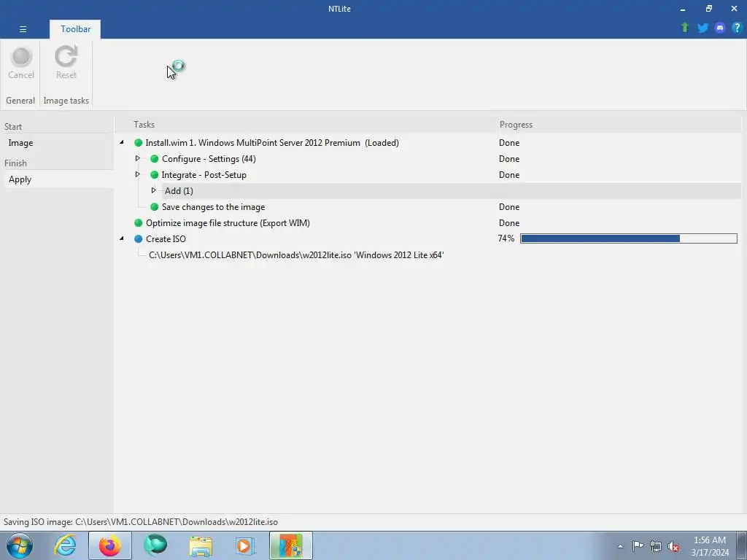Open Windows Explorer folder in taskbar

point(201,545)
